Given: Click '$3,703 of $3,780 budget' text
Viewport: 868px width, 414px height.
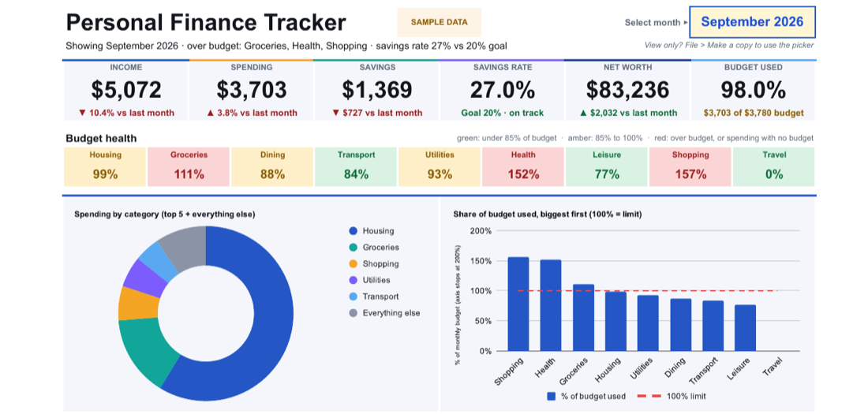Looking at the screenshot, I should (x=753, y=113).
